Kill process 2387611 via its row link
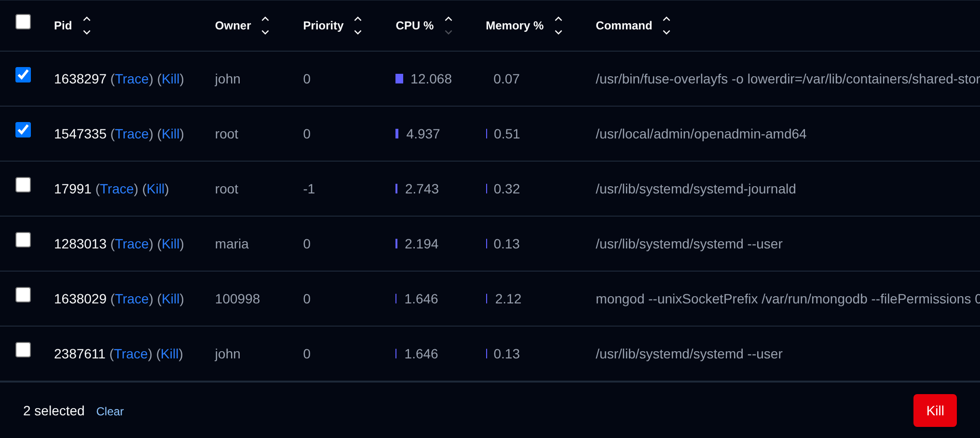This screenshot has width=980, height=438. pos(170,354)
